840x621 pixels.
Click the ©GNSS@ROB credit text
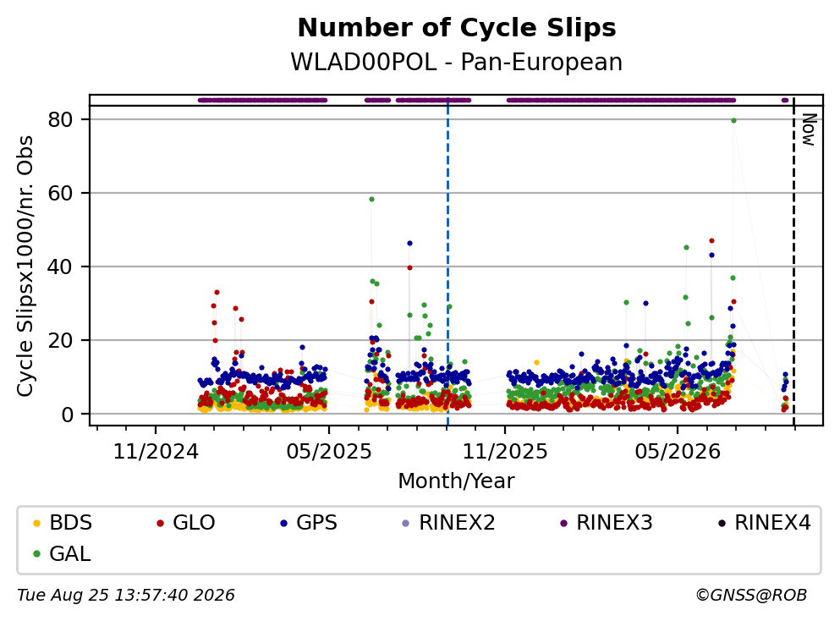click(x=751, y=596)
